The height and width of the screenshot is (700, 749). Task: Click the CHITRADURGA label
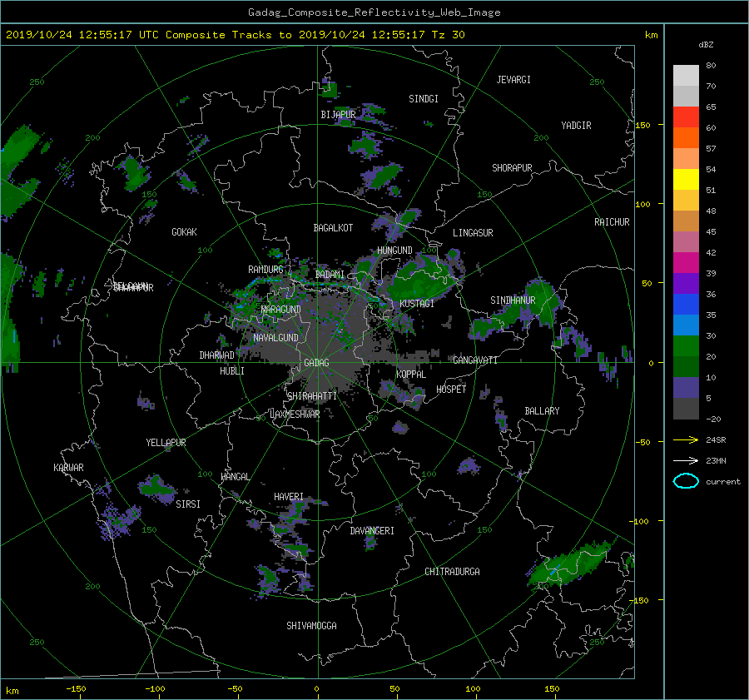pyautogui.click(x=452, y=572)
